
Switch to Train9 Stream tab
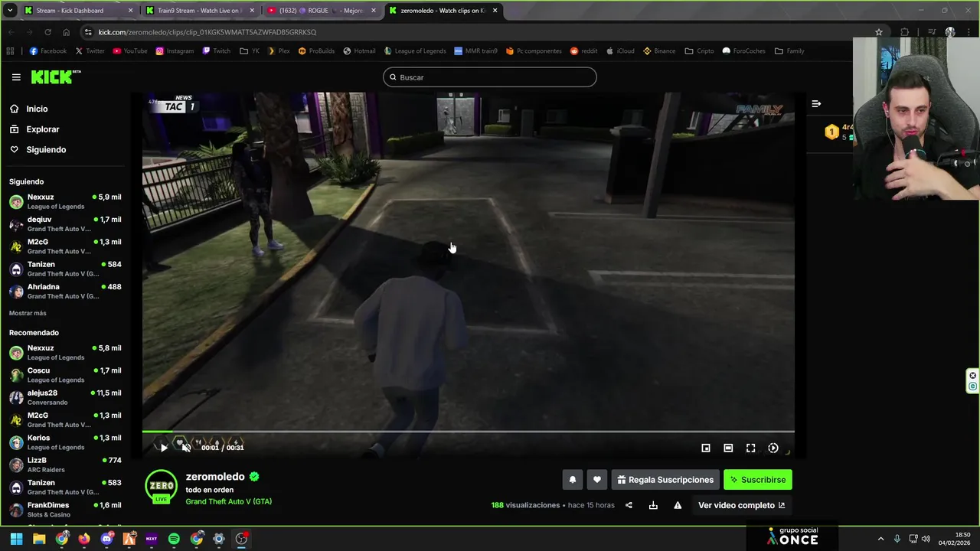click(x=199, y=11)
